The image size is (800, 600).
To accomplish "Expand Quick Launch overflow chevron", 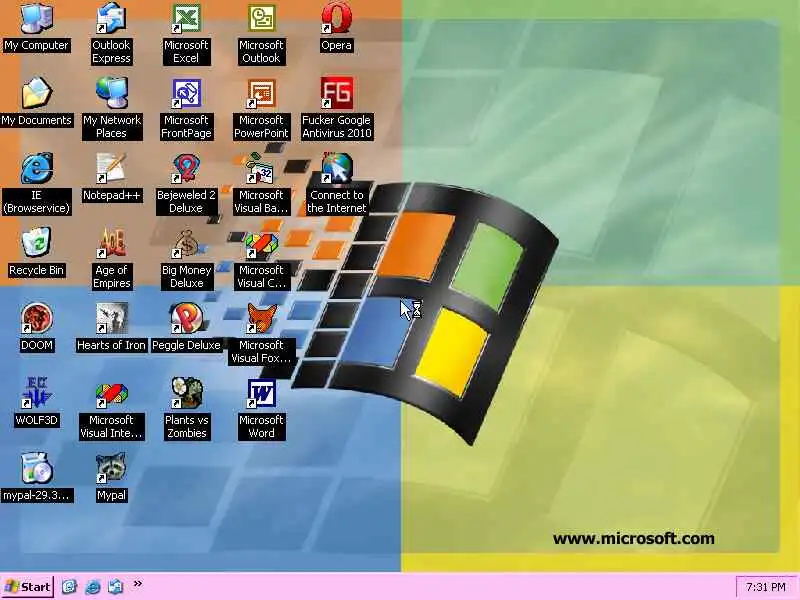I will click(138, 584).
